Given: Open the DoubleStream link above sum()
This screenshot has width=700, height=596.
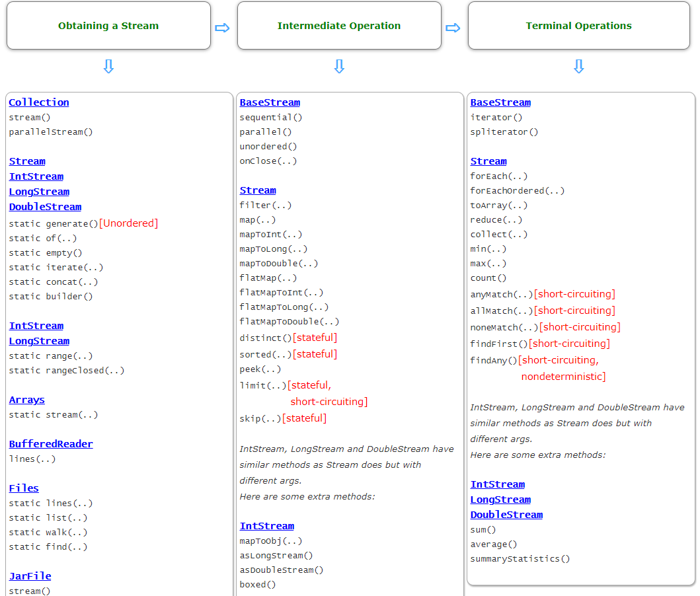Looking at the screenshot, I should (506, 515).
